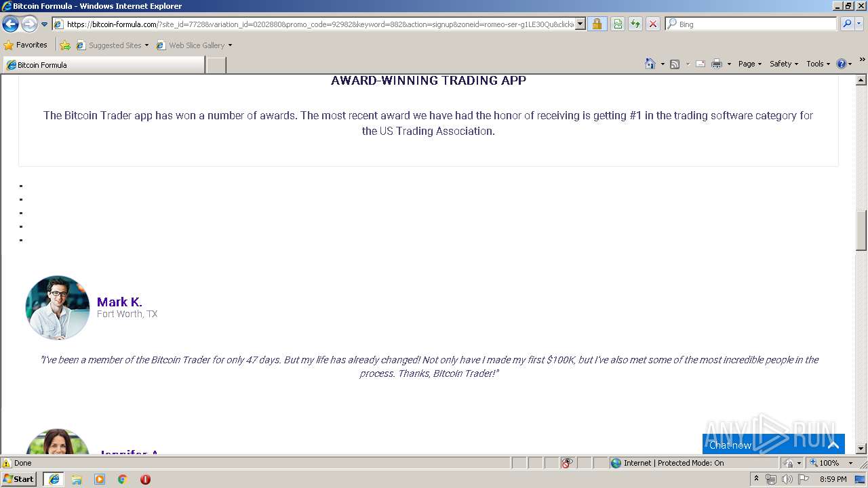
Task: Open the Favorites star button
Action: pyautogui.click(x=26, y=45)
